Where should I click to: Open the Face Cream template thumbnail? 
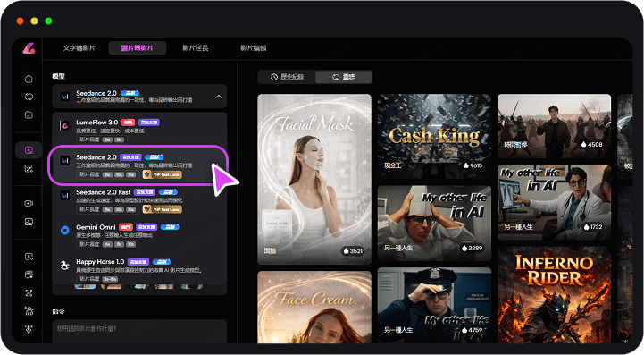314,308
